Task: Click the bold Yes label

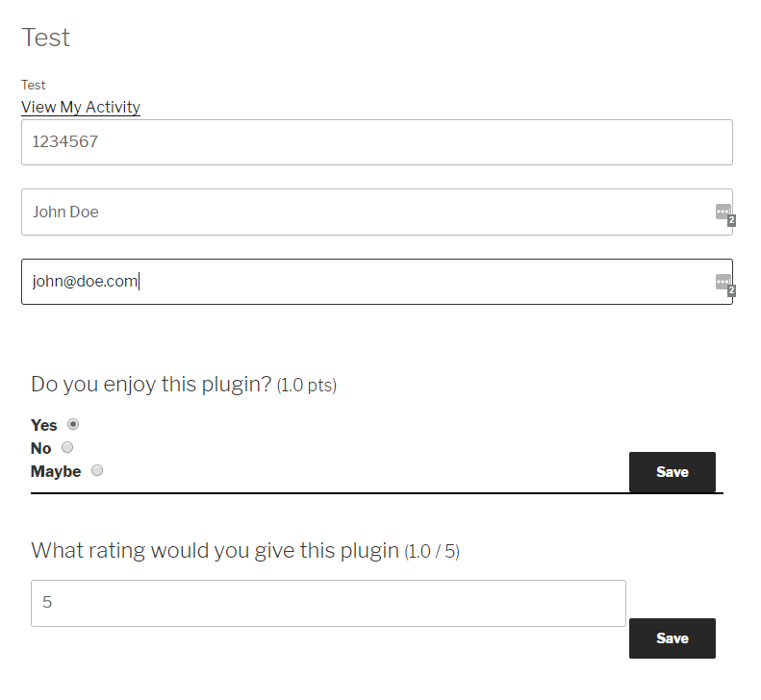Action: click(43, 425)
